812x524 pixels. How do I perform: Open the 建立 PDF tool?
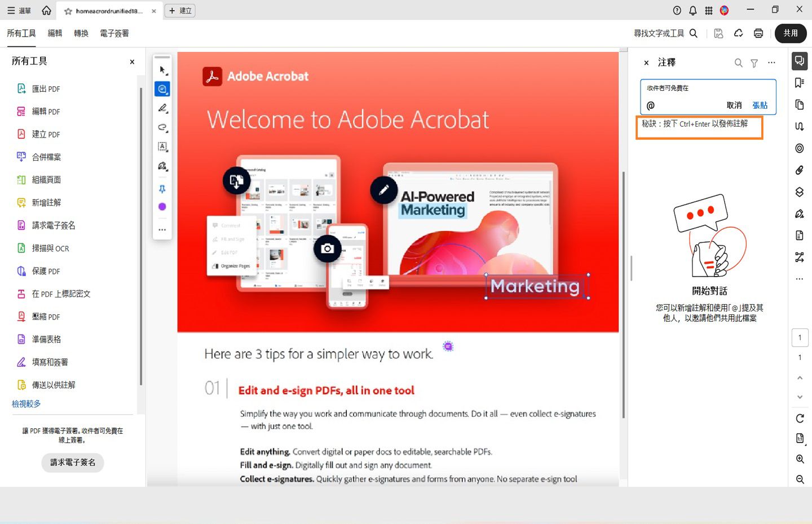(x=38, y=134)
